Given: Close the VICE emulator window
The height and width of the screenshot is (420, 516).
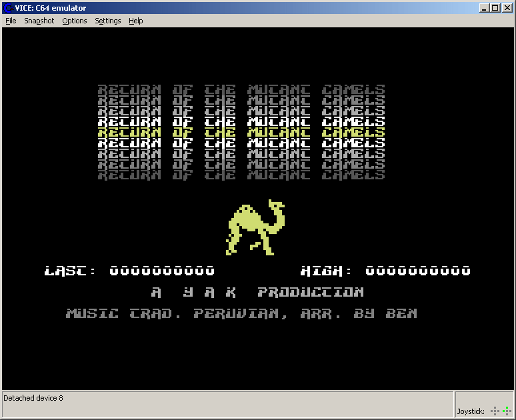Looking at the screenshot, I should pos(507,8).
